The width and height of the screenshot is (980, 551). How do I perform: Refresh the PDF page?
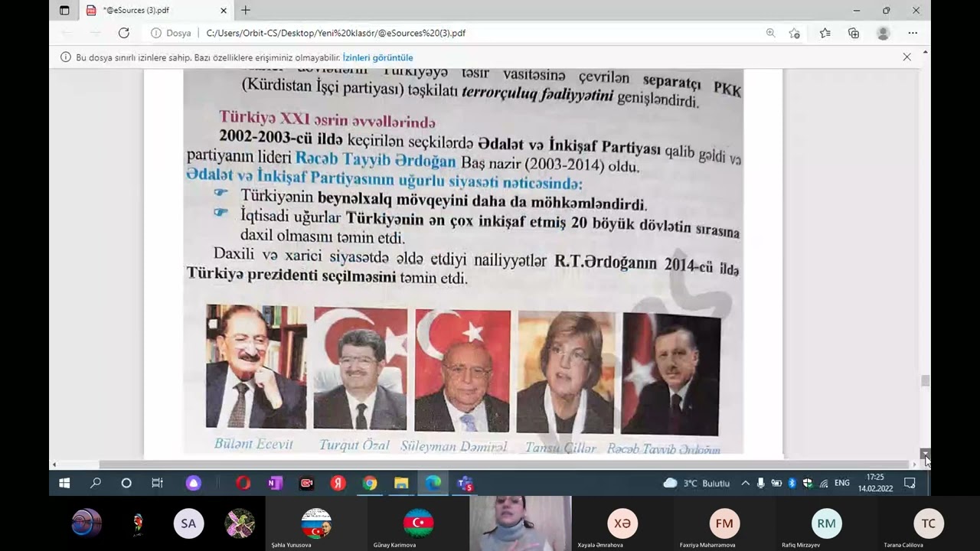click(123, 33)
